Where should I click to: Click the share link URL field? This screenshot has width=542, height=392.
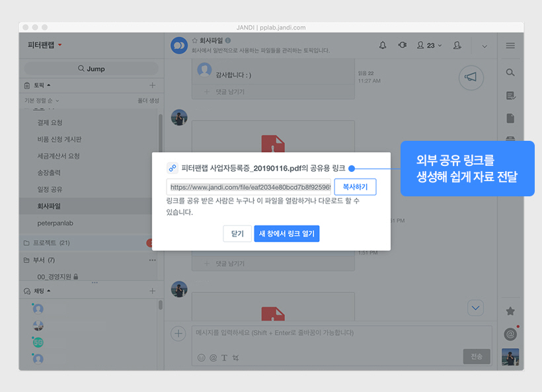click(x=249, y=187)
